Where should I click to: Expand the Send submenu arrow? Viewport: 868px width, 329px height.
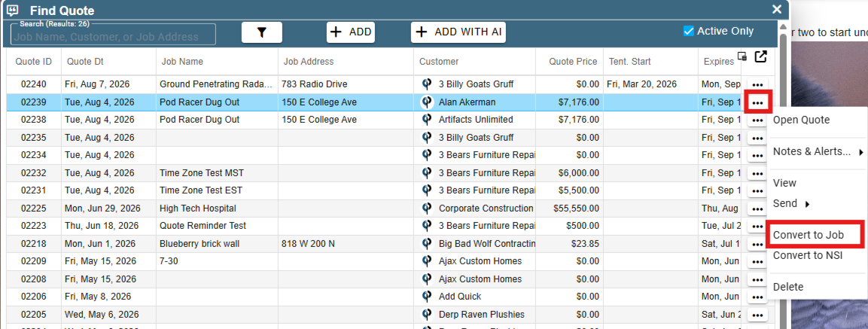(x=807, y=204)
